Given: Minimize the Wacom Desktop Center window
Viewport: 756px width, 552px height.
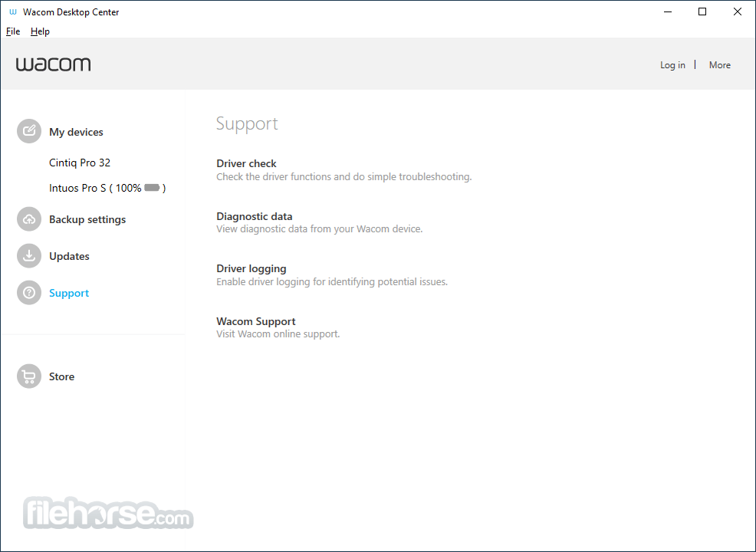Looking at the screenshot, I should [668, 11].
